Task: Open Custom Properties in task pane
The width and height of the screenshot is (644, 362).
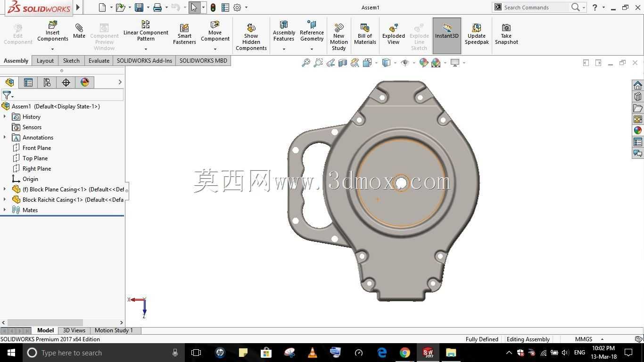Action: (x=638, y=142)
